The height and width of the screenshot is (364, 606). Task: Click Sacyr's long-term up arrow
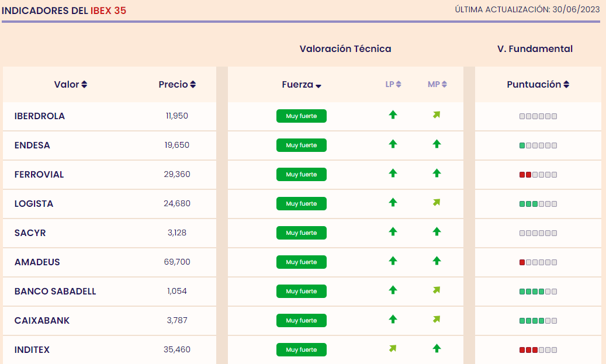(393, 232)
